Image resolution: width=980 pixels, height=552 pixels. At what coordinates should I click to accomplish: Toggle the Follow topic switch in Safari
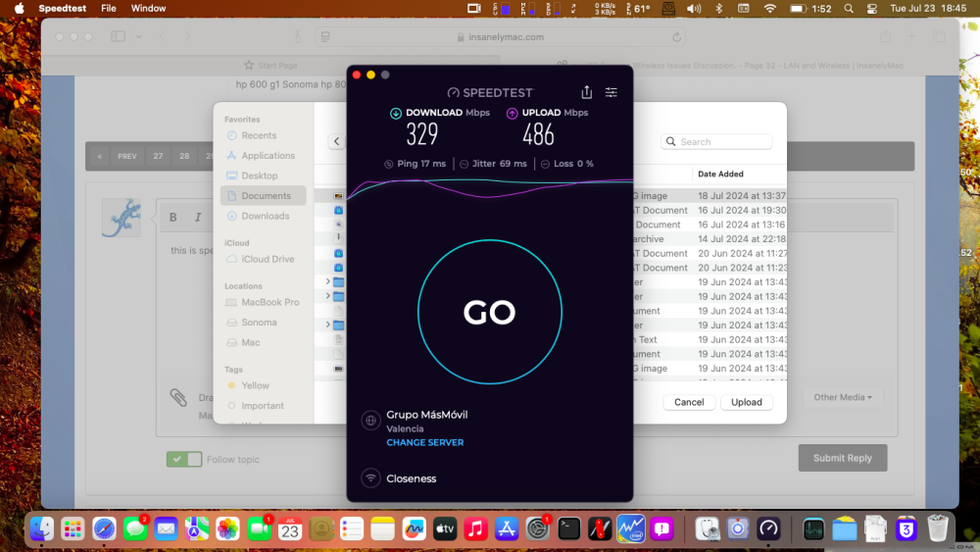[x=184, y=459]
